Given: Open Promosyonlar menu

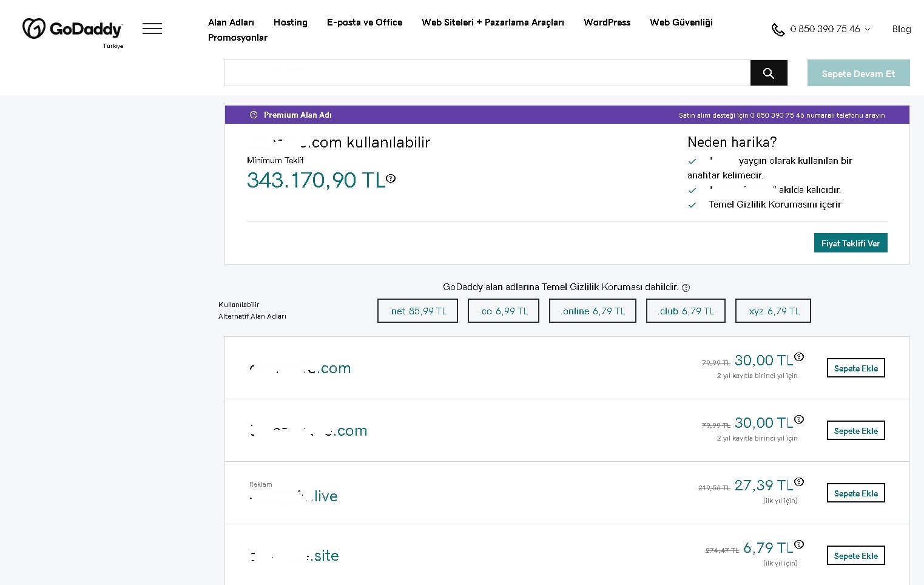Looking at the screenshot, I should [x=238, y=38].
